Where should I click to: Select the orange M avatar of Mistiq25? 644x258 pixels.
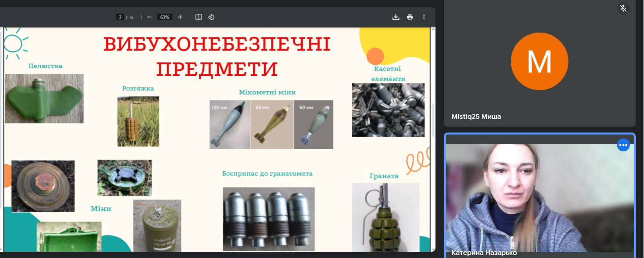point(539,62)
